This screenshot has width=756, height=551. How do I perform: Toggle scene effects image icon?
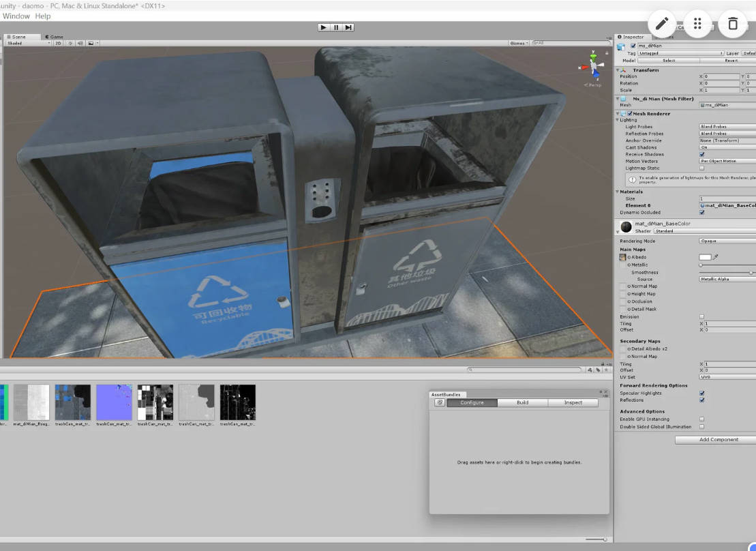tap(91, 44)
